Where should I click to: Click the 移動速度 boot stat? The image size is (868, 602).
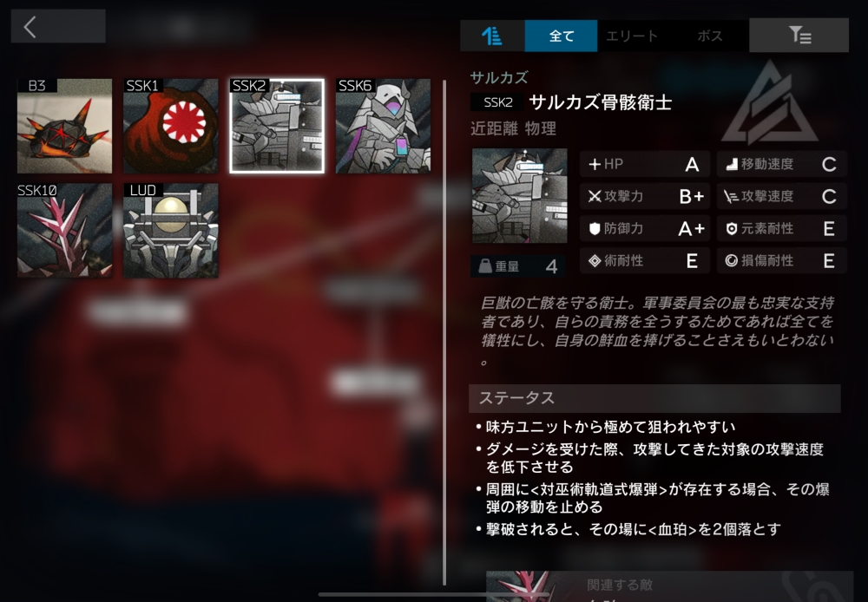pos(782,164)
